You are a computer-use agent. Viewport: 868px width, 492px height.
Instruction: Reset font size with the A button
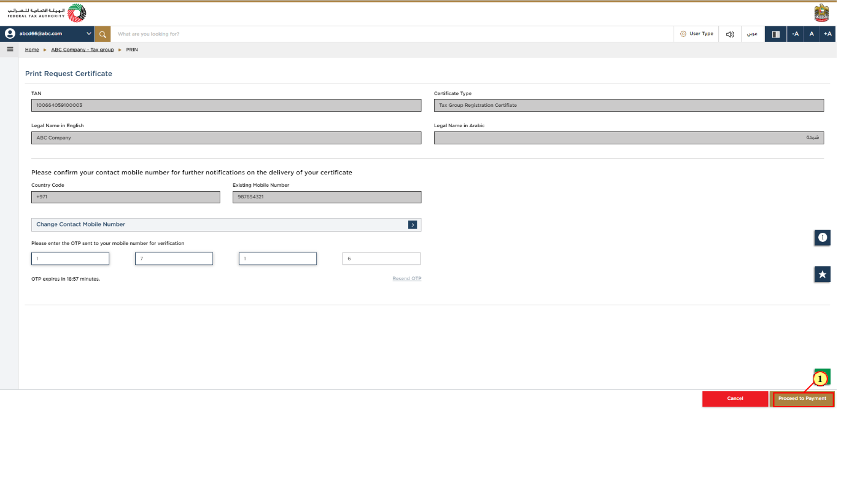tap(812, 34)
